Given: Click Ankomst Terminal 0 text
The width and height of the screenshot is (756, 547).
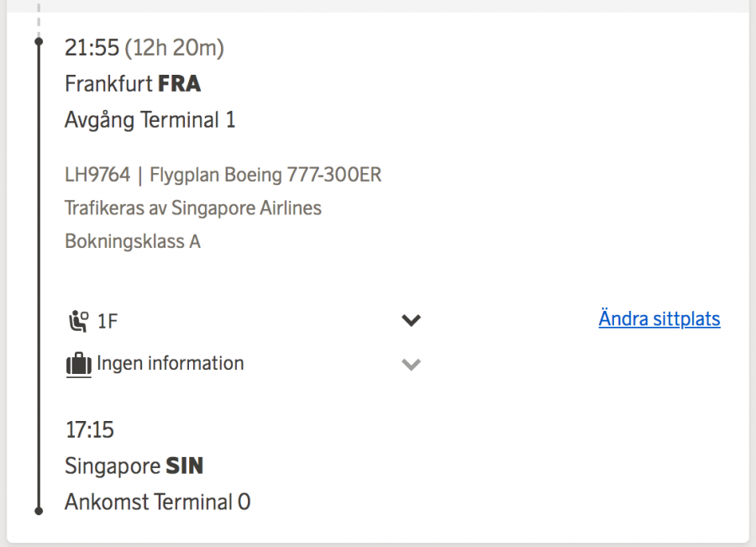Looking at the screenshot, I should (157, 502).
